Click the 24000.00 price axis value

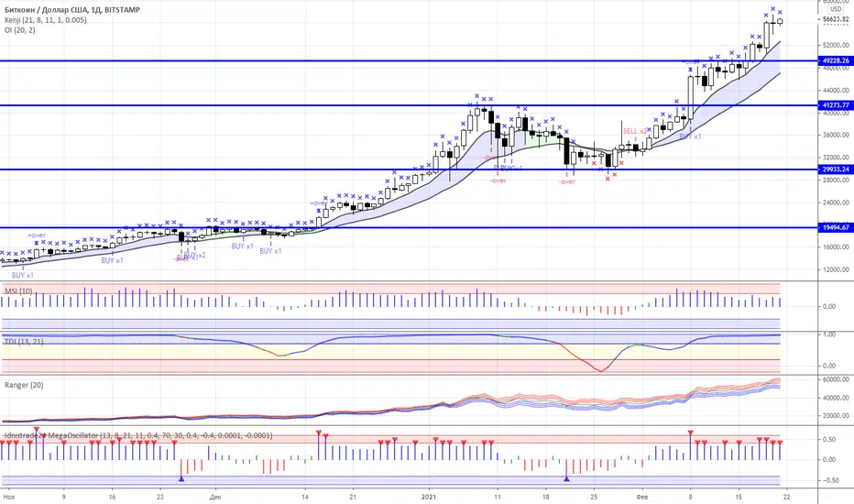pyautogui.click(x=836, y=203)
